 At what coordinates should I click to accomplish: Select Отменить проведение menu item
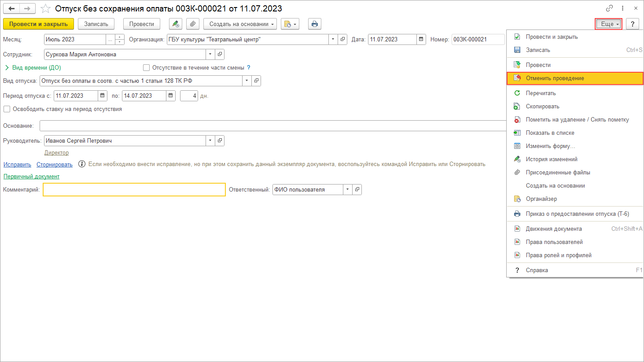click(x=575, y=78)
